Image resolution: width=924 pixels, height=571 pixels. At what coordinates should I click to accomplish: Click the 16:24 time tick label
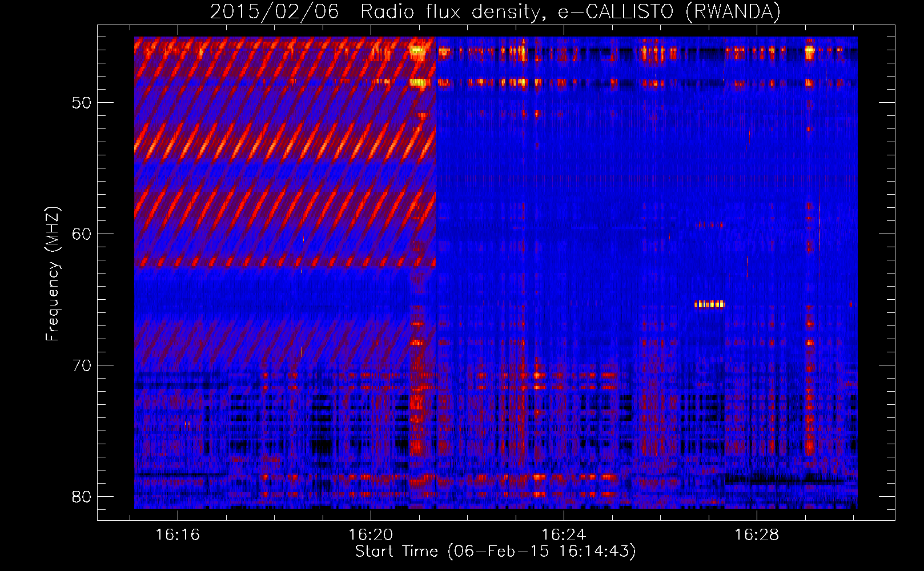click(x=564, y=535)
